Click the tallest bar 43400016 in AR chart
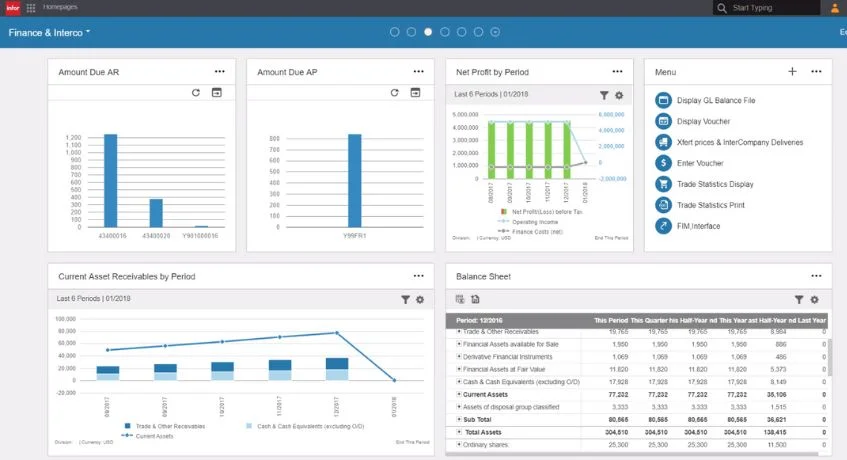 [110, 180]
